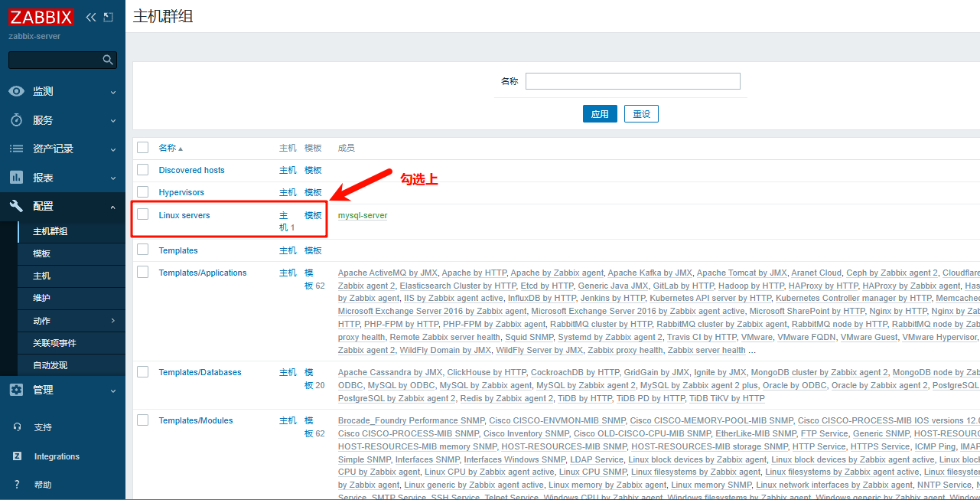This screenshot has height=500, width=980.
Task: Click the Apache ActiveMQ by JMX template
Action: click(388, 273)
